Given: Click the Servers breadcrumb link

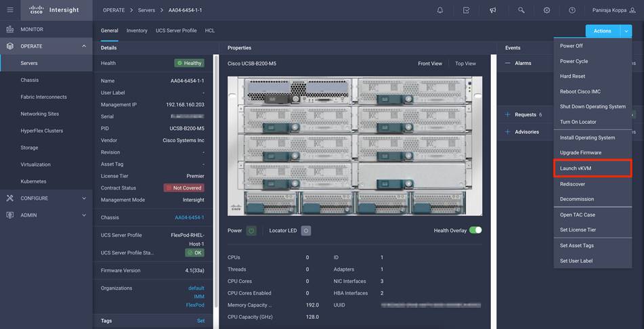Looking at the screenshot, I should coord(146,10).
